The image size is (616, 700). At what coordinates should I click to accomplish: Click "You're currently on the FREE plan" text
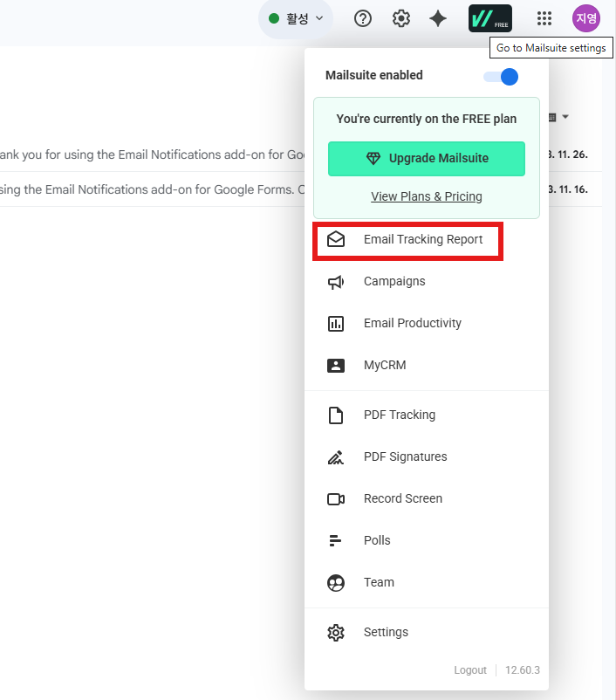427,119
